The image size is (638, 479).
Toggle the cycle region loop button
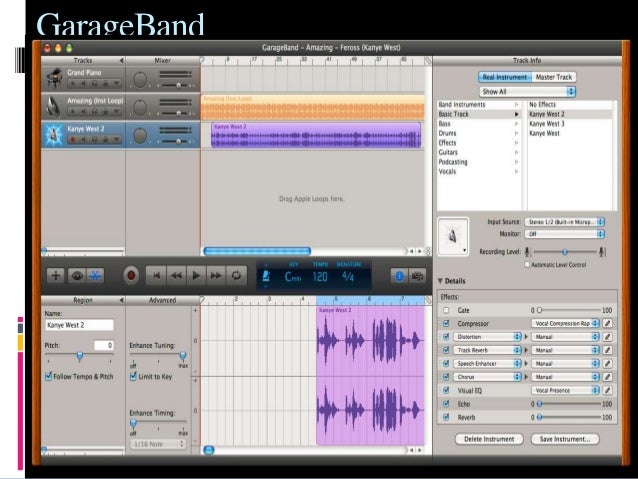click(236, 276)
